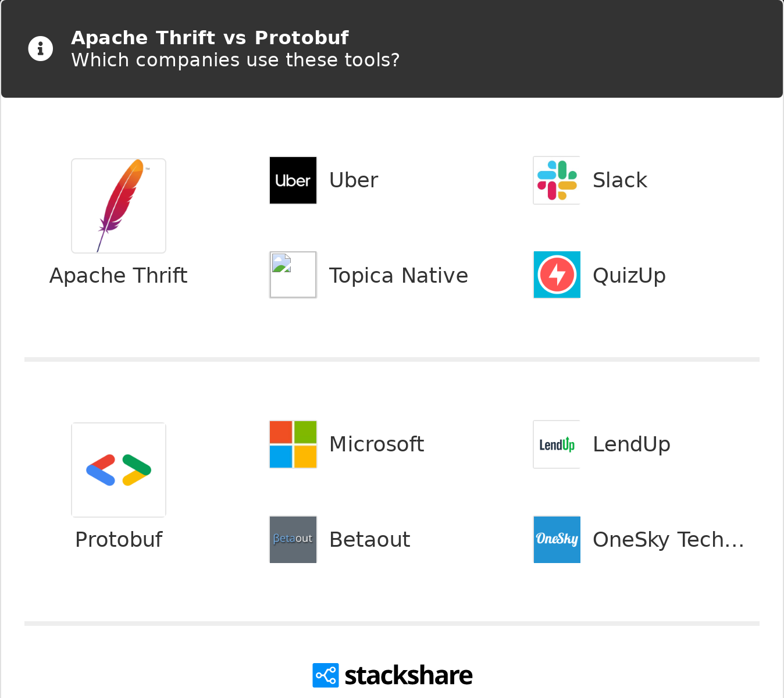This screenshot has height=698, width=784.
Task: Select the QuizUp lightning bolt icon
Action: 557,275
